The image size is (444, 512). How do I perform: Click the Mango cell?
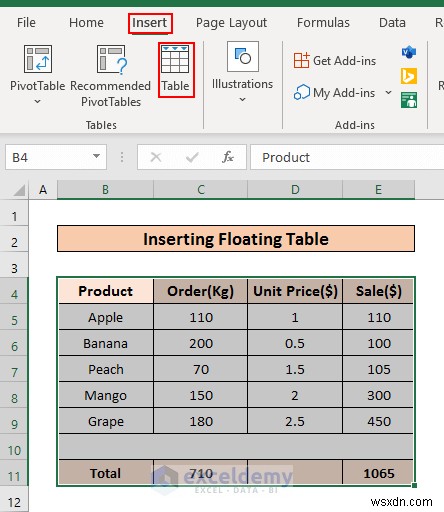click(x=106, y=395)
